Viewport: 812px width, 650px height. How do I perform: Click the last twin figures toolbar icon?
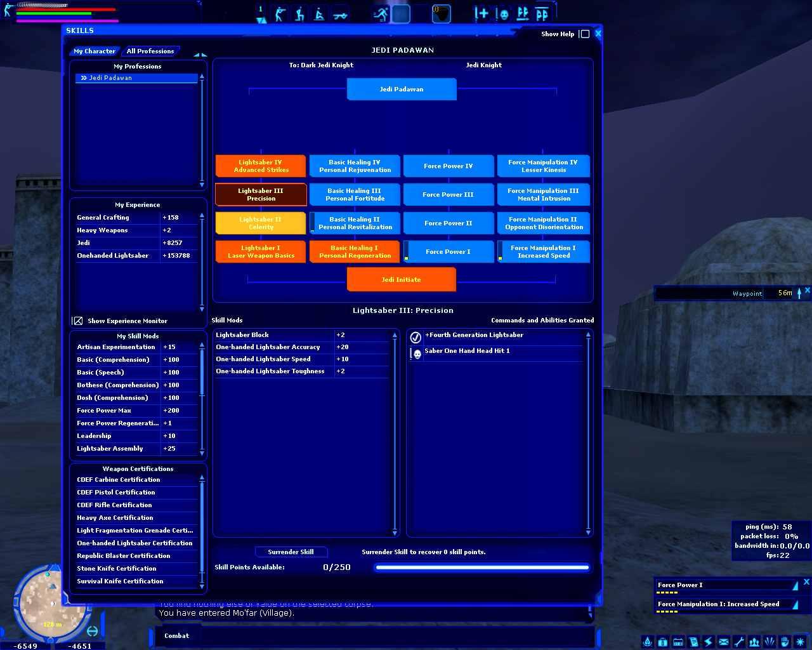tap(542, 13)
